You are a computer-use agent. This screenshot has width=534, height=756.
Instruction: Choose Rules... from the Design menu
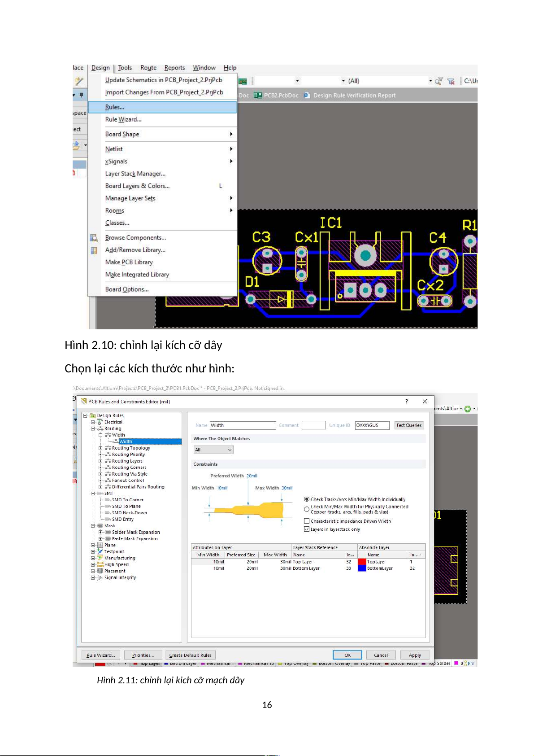pos(115,107)
